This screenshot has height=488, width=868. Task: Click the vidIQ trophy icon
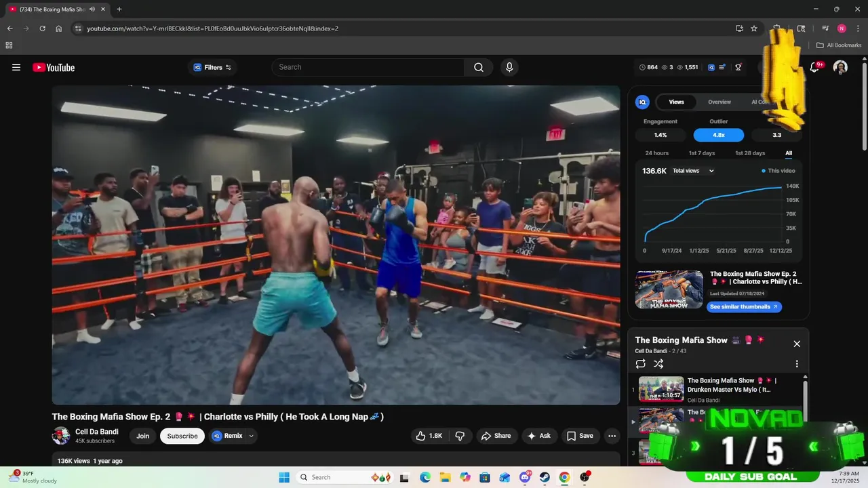[738, 67]
